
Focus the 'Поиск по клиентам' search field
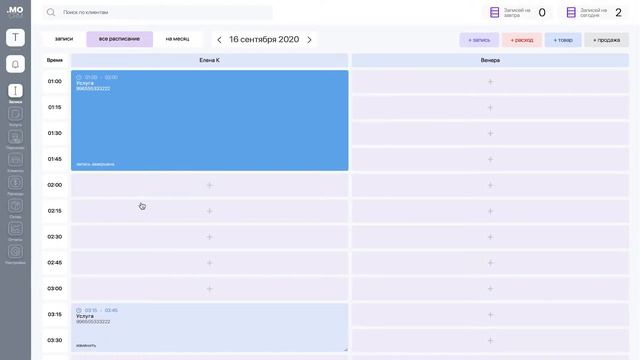[x=158, y=12]
